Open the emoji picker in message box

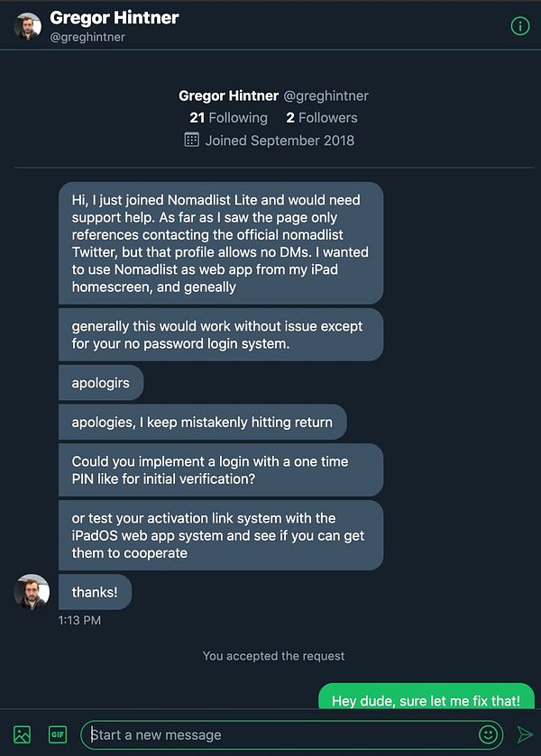[489, 734]
